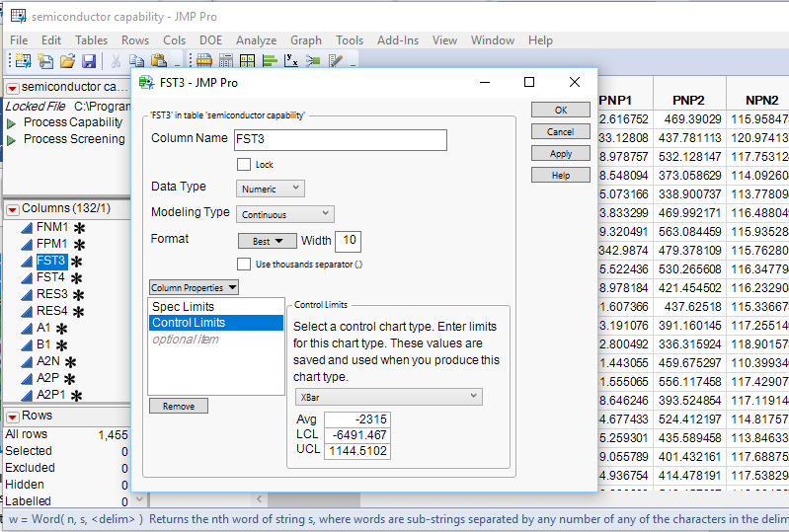Click the Open file folder icon
The width and height of the screenshot is (789, 532).
[x=67, y=61]
